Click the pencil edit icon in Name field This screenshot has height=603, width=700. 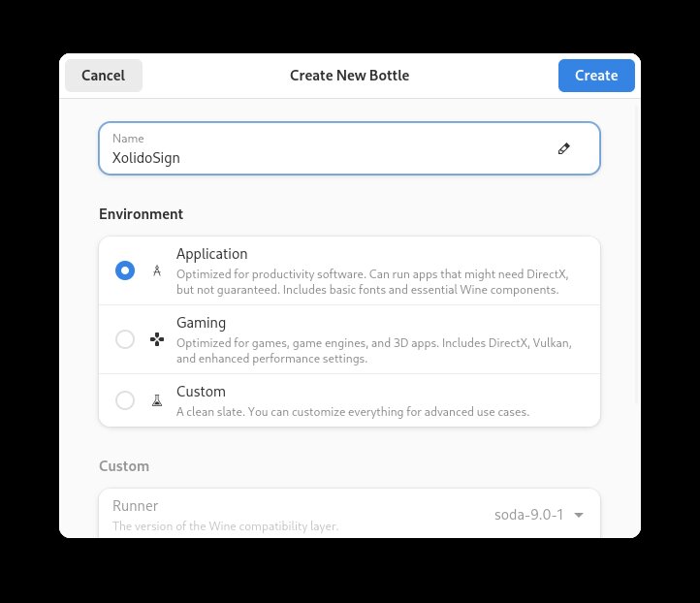pos(564,148)
